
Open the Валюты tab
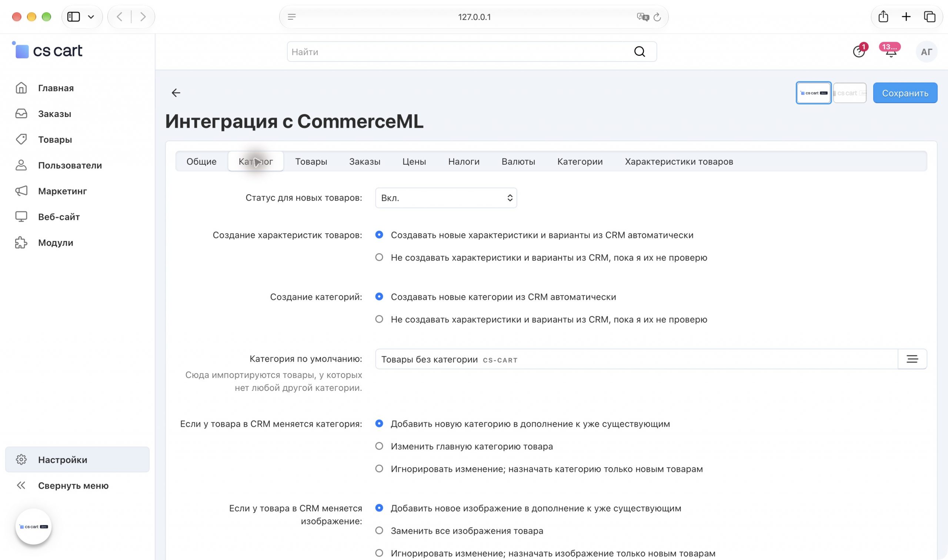[518, 161]
